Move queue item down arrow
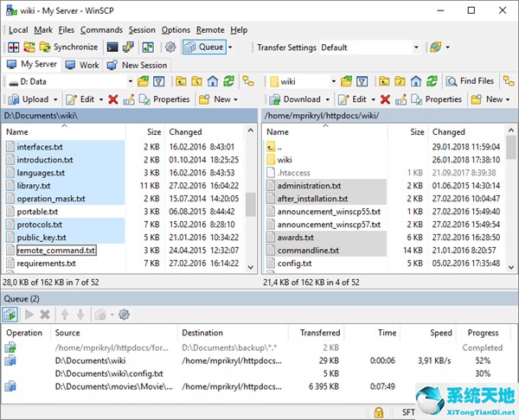The width and height of the screenshot is (519, 420). [80, 315]
